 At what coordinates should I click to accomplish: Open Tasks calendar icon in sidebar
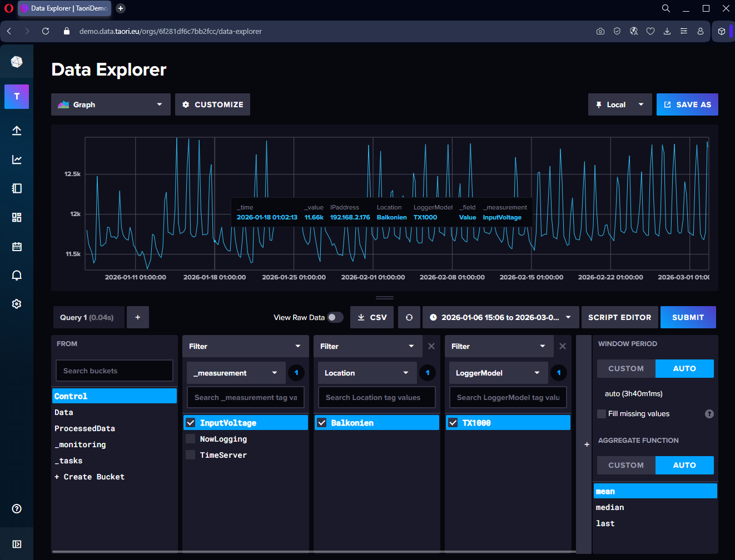[x=17, y=246]
